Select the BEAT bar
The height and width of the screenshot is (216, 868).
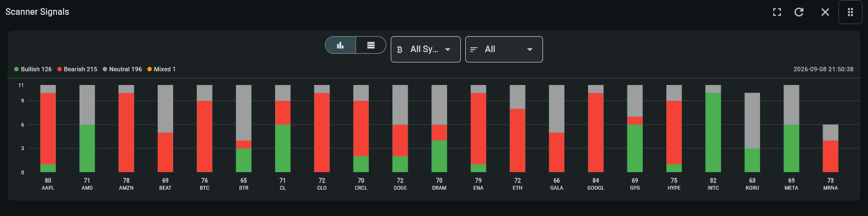165,128
